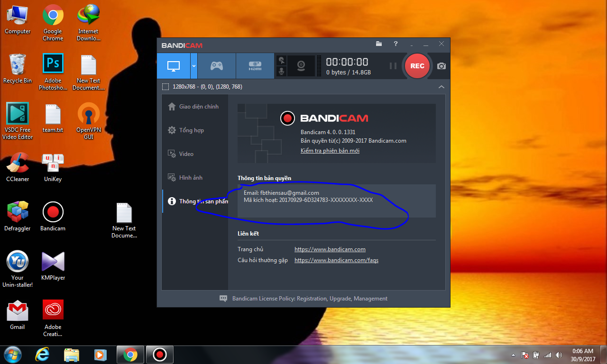Image resolution: width=607 pixels, height=364 pixels.
Task: Toggle mouse click effects option
Action: click(281, 60)
